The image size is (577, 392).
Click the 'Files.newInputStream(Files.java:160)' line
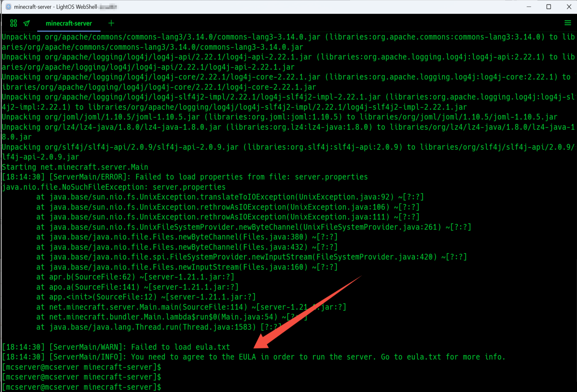[187, 267]
